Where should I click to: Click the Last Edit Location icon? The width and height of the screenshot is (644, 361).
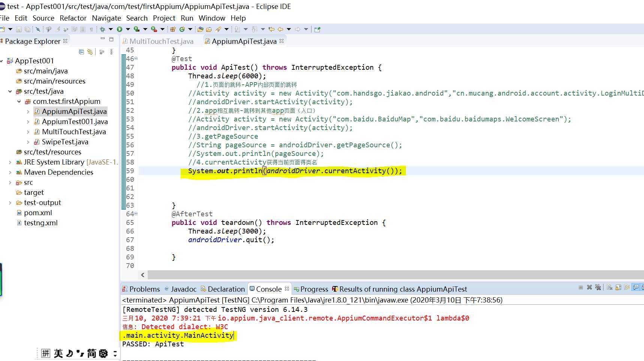tap(271, 29)
